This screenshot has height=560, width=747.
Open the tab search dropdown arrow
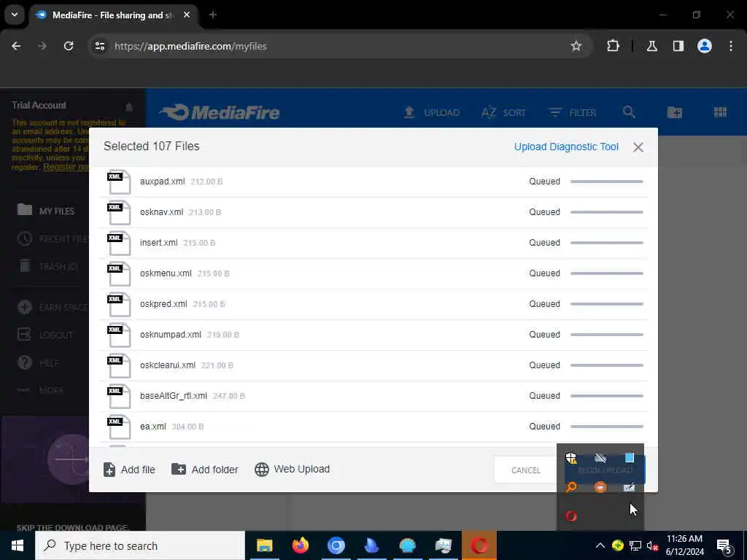point(15,15)
